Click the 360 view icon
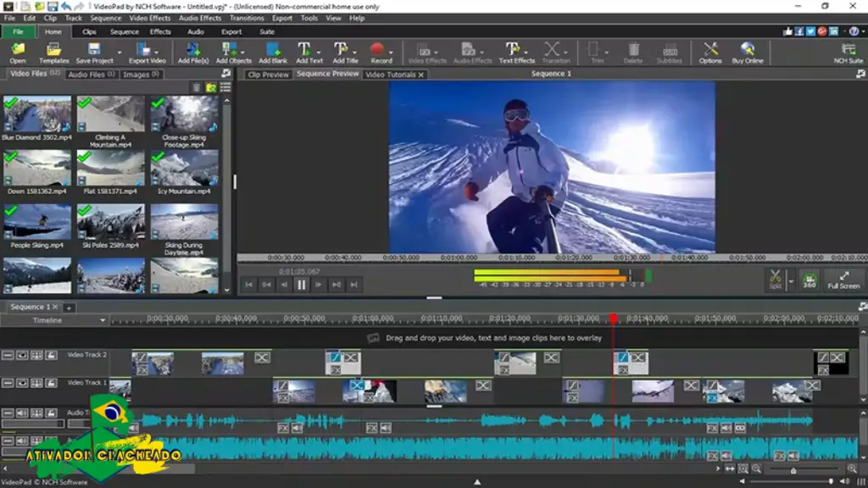Image resolution: width=868 pixels, height=488 pixels. coord(810,280)
